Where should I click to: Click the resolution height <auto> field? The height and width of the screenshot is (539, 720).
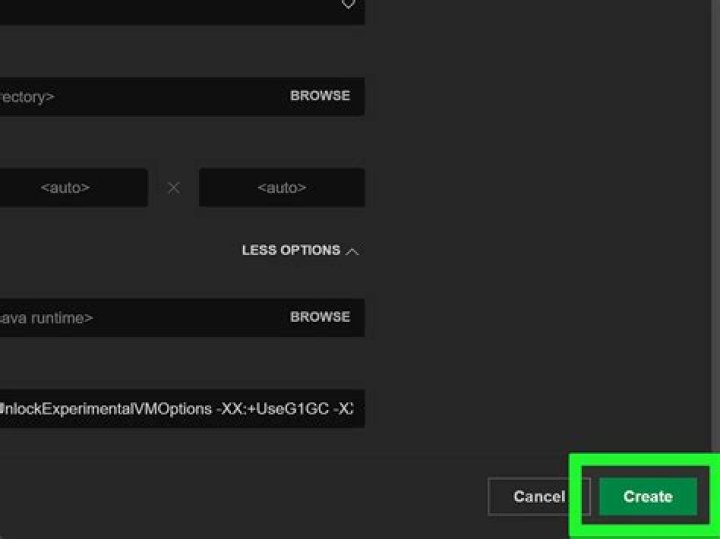(281, 187)
